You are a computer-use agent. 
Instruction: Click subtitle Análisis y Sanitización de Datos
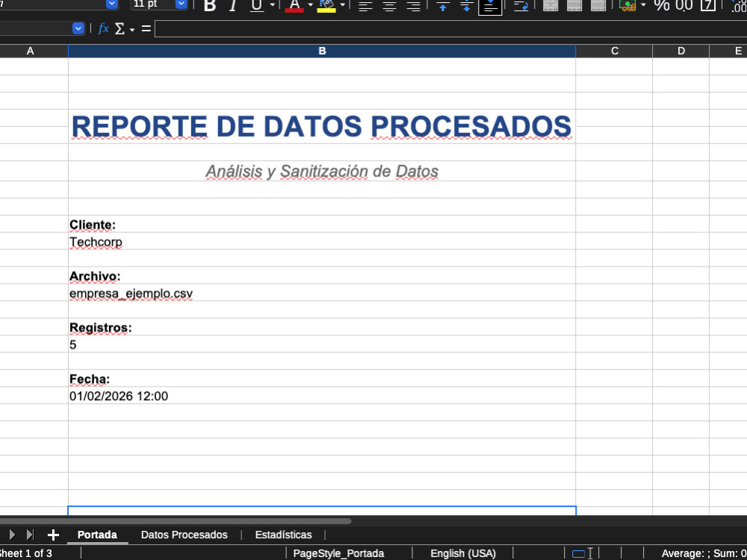pos(321,171)
